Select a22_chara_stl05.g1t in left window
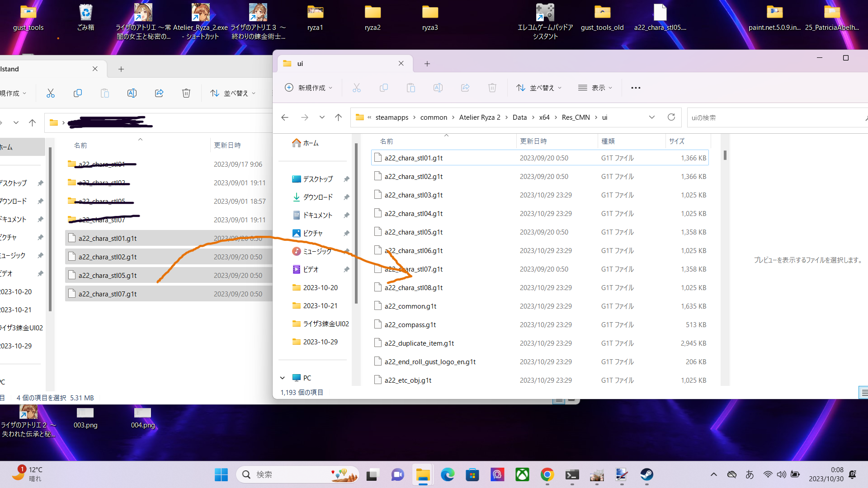The width and height of the screenshot is (868, 488). tap(169, 275)
